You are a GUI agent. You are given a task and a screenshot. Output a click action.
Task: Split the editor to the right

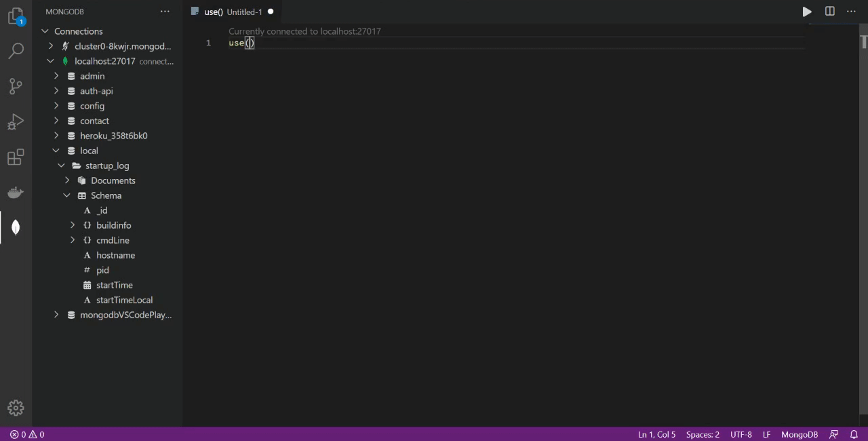(829, 12)
